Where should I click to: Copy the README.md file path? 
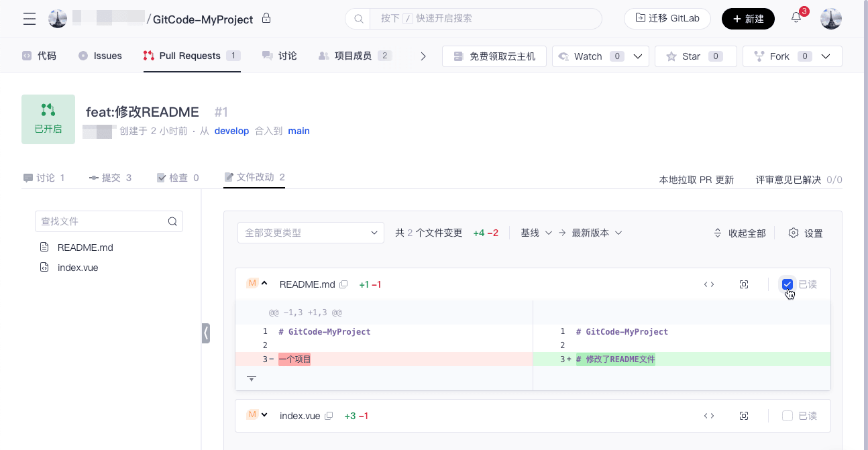click(344, 284)
